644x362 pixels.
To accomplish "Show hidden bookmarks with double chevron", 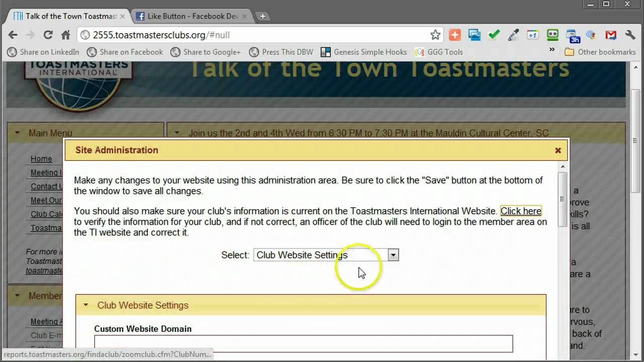I will (552, 50).
